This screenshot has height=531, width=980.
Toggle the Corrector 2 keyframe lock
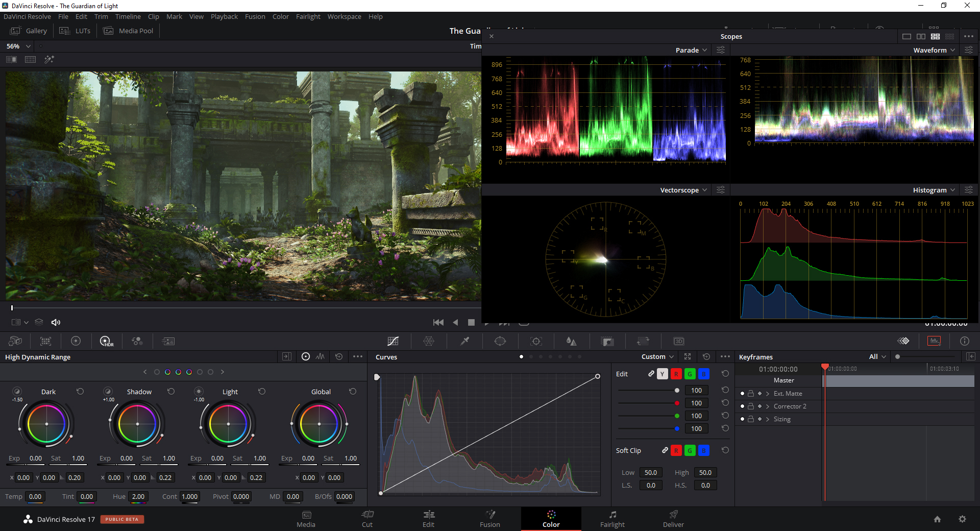click(751, 406)
